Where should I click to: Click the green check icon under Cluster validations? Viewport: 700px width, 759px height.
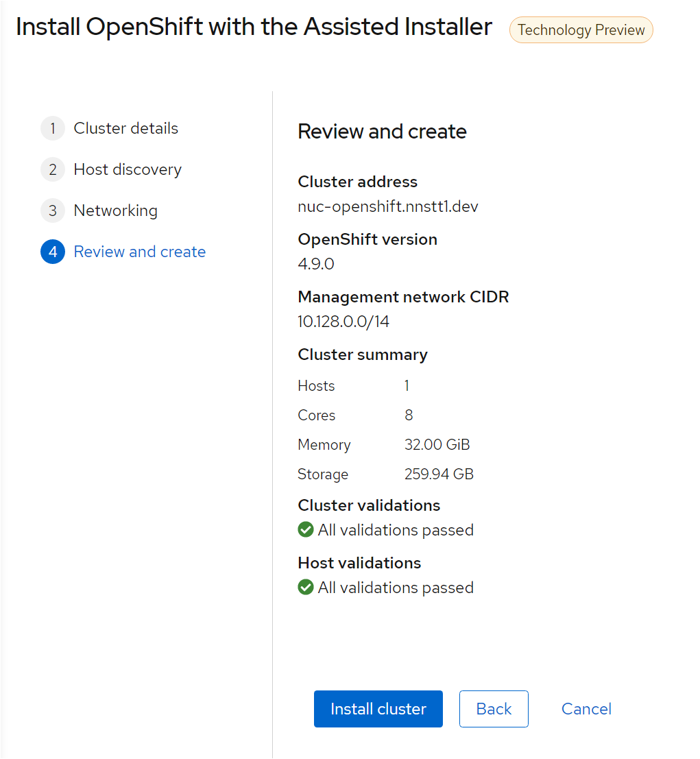tap(306, 530)
